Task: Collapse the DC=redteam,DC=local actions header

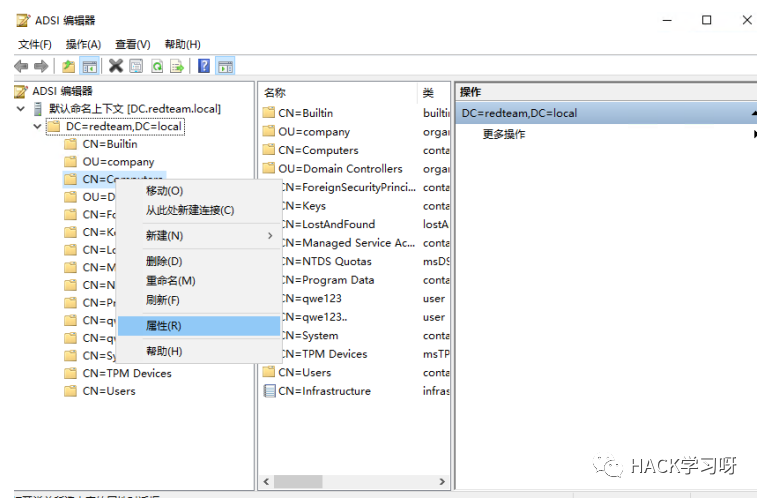Action: [x=754, y=113]
